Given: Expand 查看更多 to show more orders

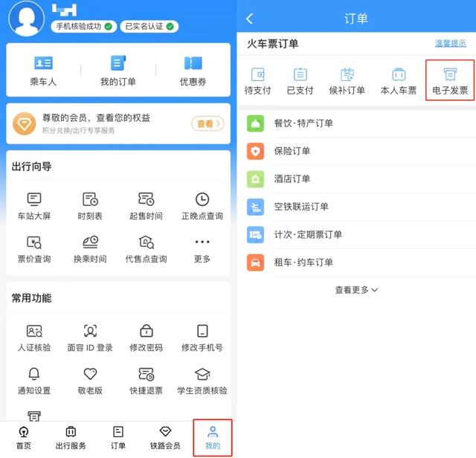Looking at the screenshot, I should [356, 290].
